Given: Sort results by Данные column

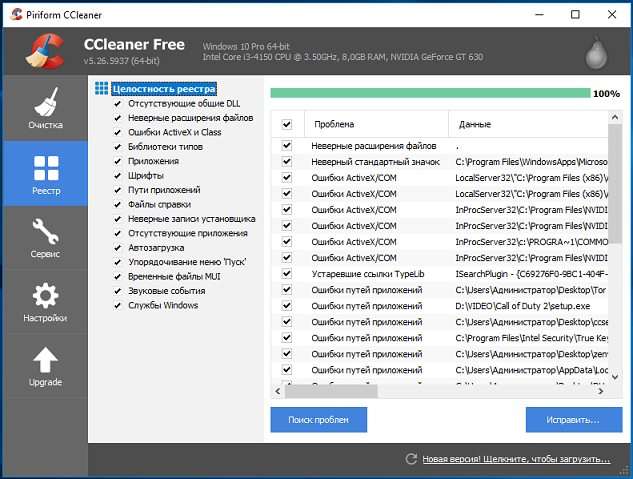Looking at the screenshot, I should point(528,124).
